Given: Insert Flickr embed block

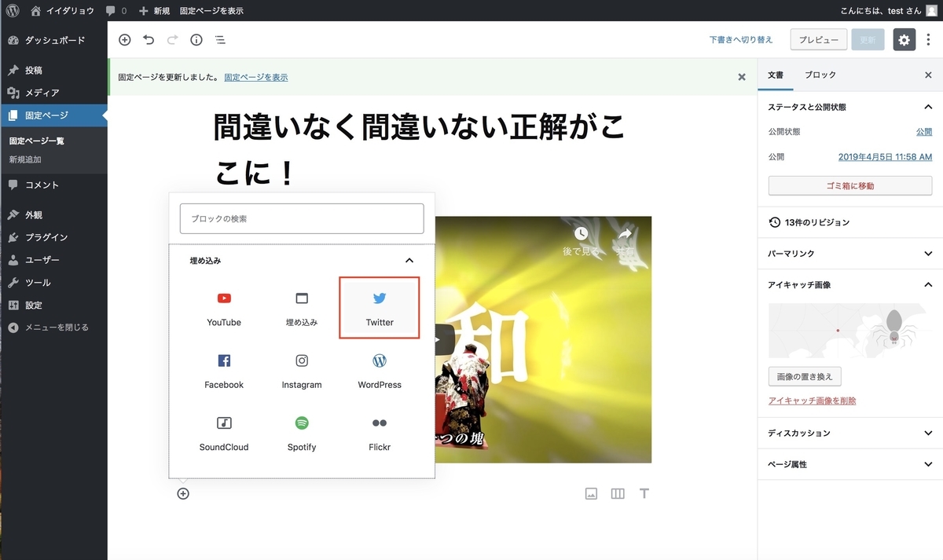Looking at the screenshot, I should tap(380, 433).
